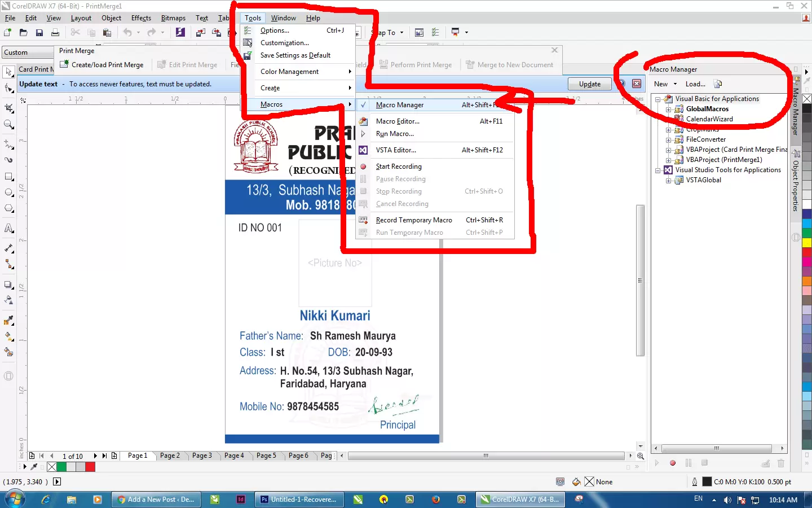Viewport: 812px width, 508px height.
Task: Select the Freehand tool
Action: coord(9,144)
